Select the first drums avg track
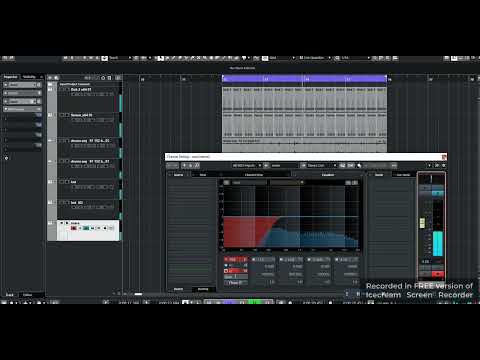The width and height of the screenshot is (480, 360). 90,141
